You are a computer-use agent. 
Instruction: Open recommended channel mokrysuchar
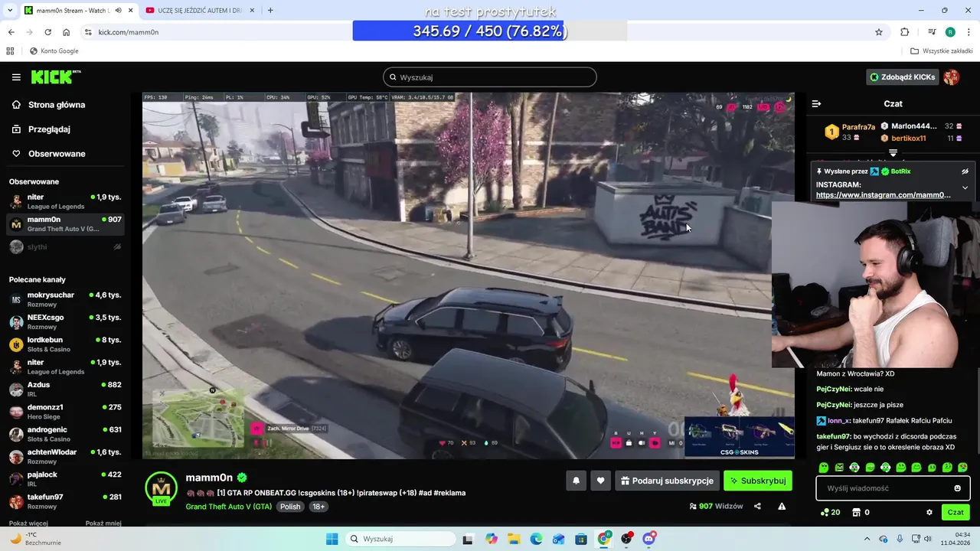[64, 299]
